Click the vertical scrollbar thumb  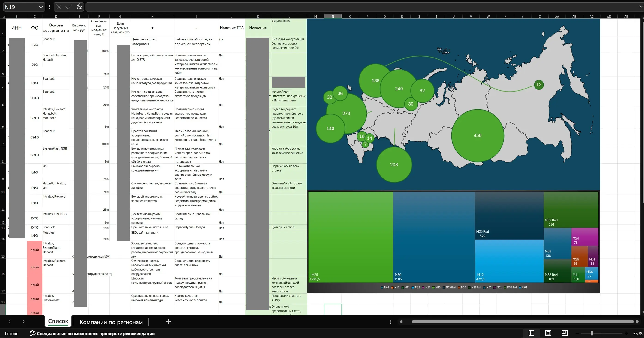click(x=643, y=112)
